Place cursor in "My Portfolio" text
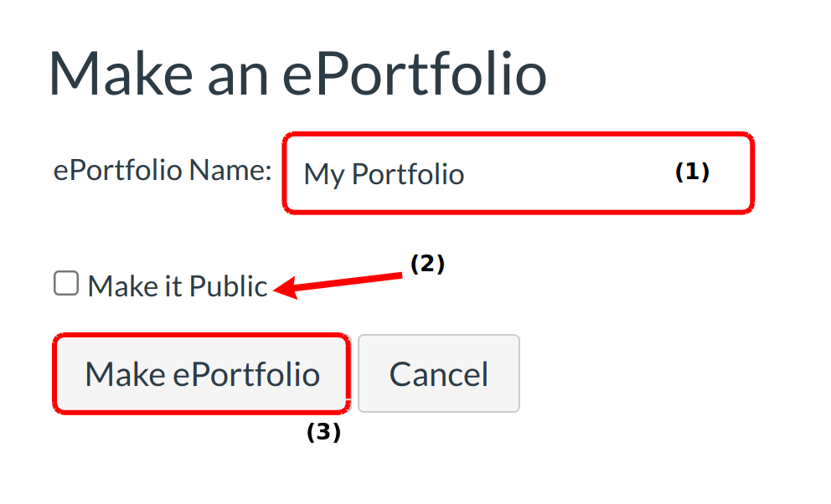This screenshot has width=831, height=504. 383,174
